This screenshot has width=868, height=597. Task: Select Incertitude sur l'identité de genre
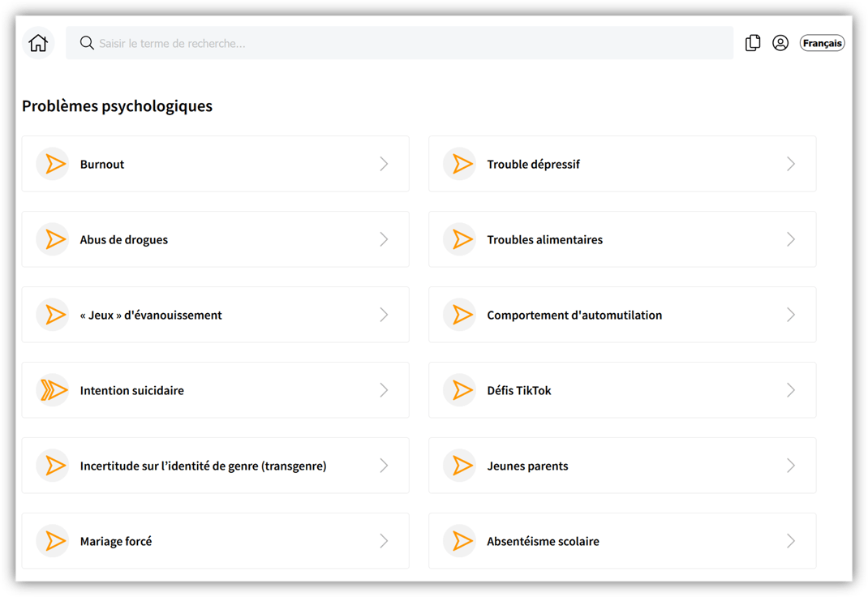[x=203, y=466]
